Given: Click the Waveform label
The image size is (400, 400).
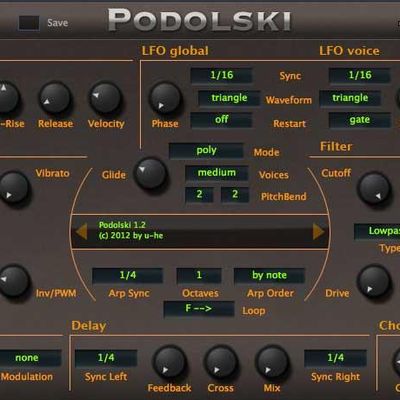Looking at the screenshot, I should pyautogui.click(x=289, y=100).
